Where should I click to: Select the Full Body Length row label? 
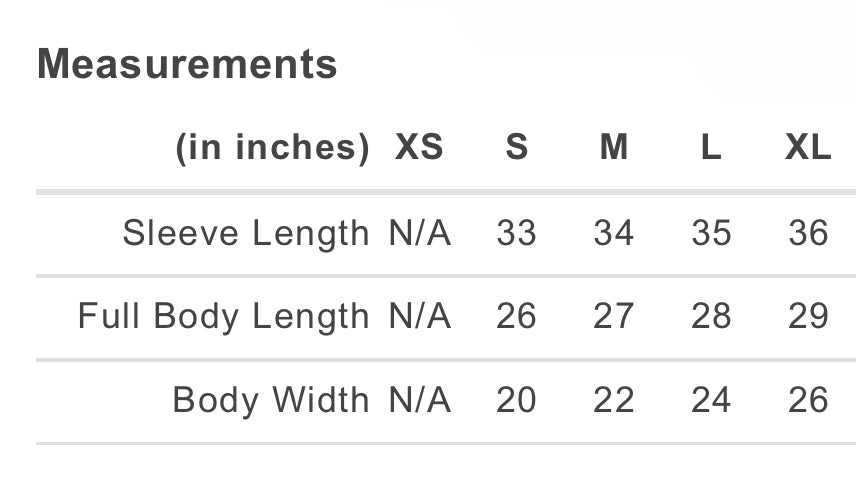[224, 317]
